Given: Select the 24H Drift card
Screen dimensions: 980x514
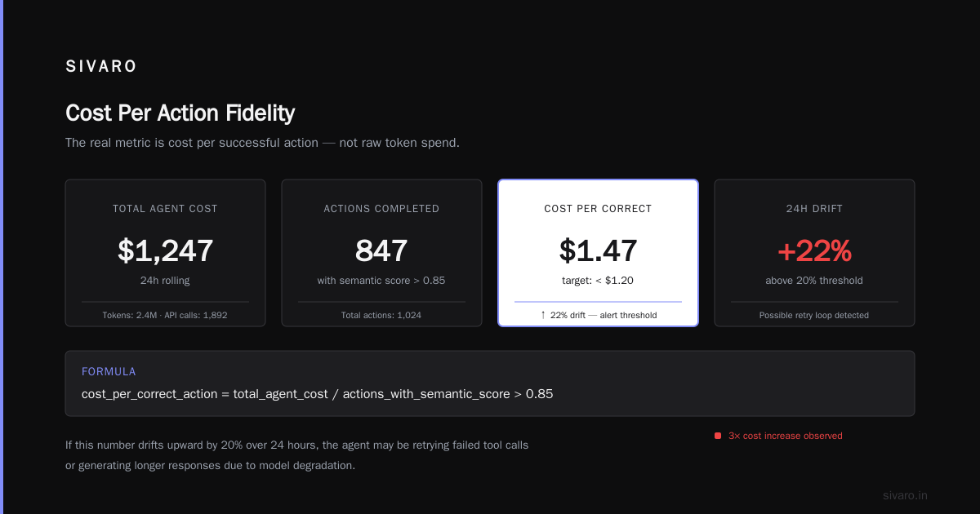Looking at the screenshot, I should click(814, 253).
